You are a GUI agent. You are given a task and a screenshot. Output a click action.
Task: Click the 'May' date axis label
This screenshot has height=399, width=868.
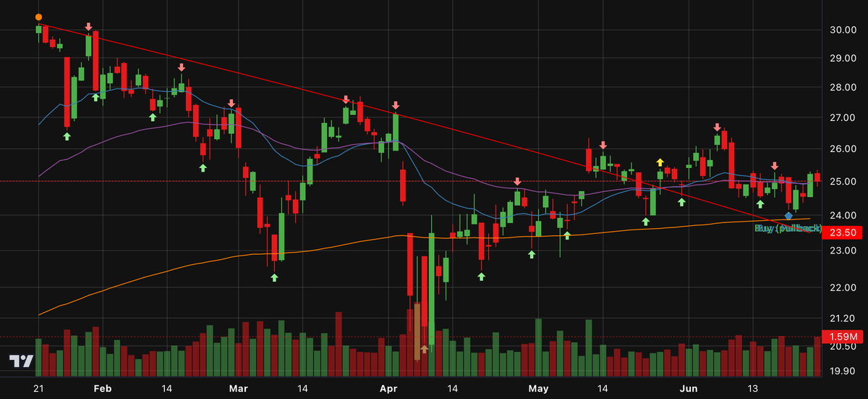(x=537, y=389)
